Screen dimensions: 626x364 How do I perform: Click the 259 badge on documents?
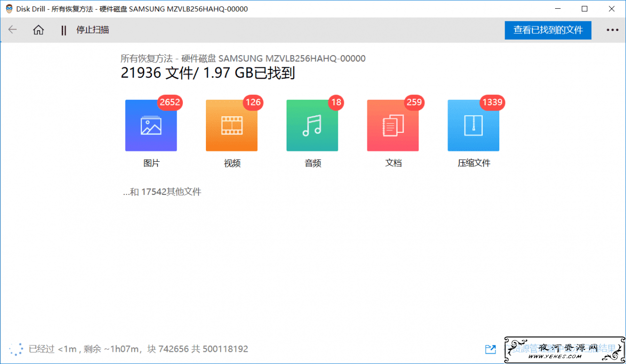(414, 103)
